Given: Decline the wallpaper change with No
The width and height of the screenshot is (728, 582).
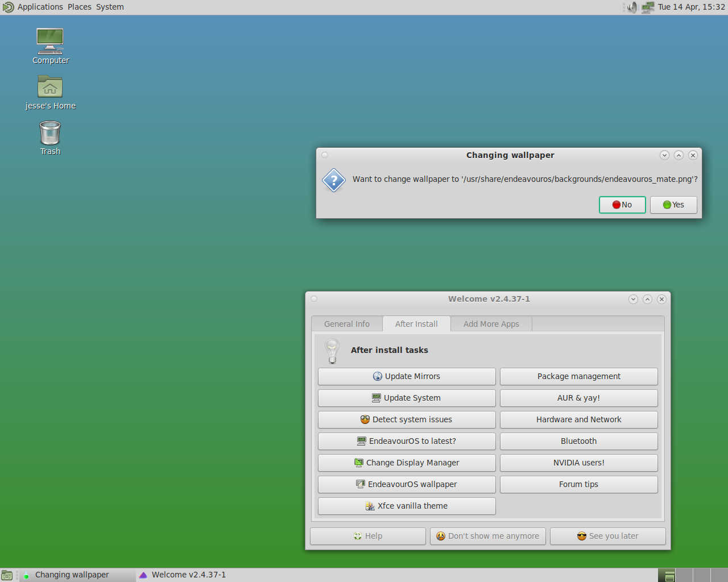Looking at the screenshot, I should tap(622, 205).
